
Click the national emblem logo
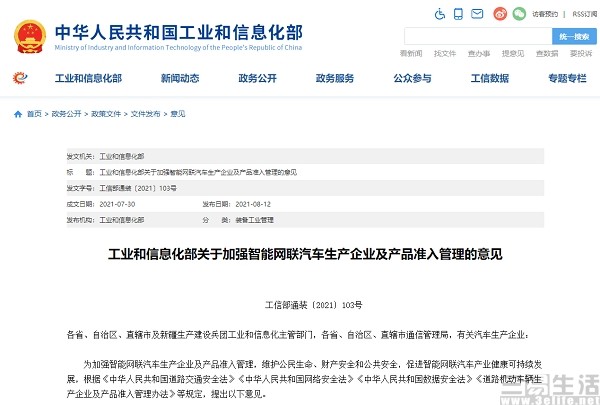(30, 37)
